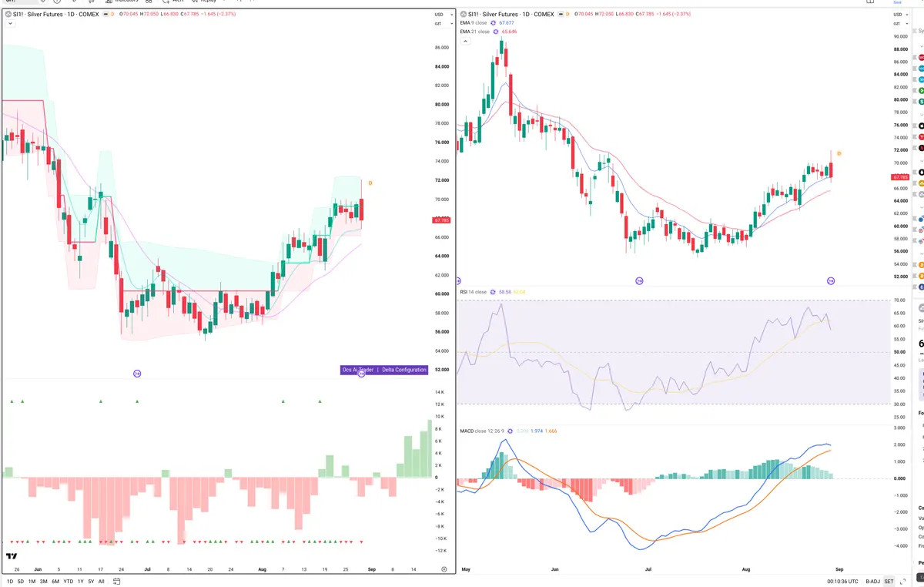Click the orange D marker on right chart
The height and width of the screenshot is (587, 924).
point(839,153)
